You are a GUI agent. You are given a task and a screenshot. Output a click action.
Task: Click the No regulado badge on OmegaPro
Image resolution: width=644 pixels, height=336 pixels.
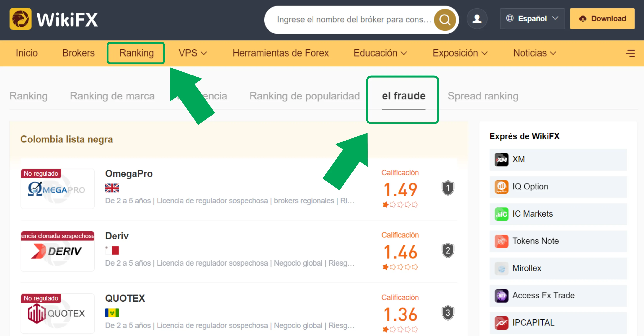point(41,173)
